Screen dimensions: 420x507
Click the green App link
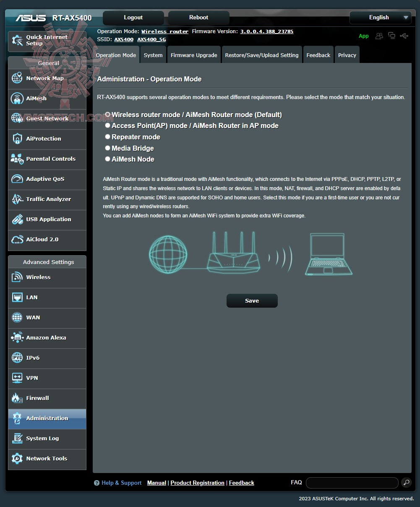[364, 36]
